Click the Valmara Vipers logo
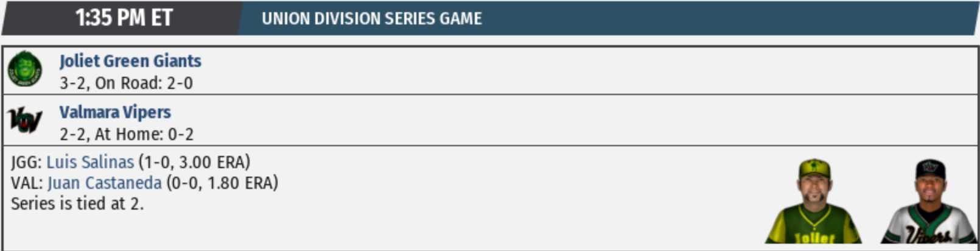 click(25, 120)
